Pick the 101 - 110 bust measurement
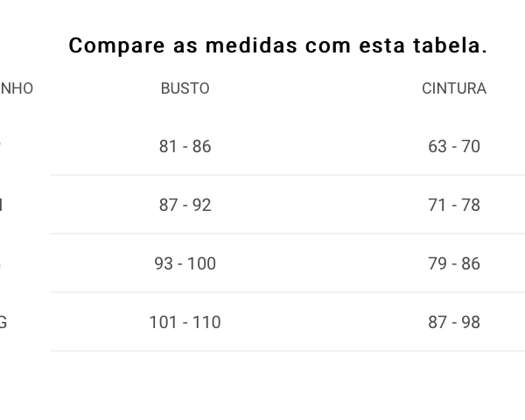The height and width of the screenshot is (420, 525). click(x=185, y=322)
